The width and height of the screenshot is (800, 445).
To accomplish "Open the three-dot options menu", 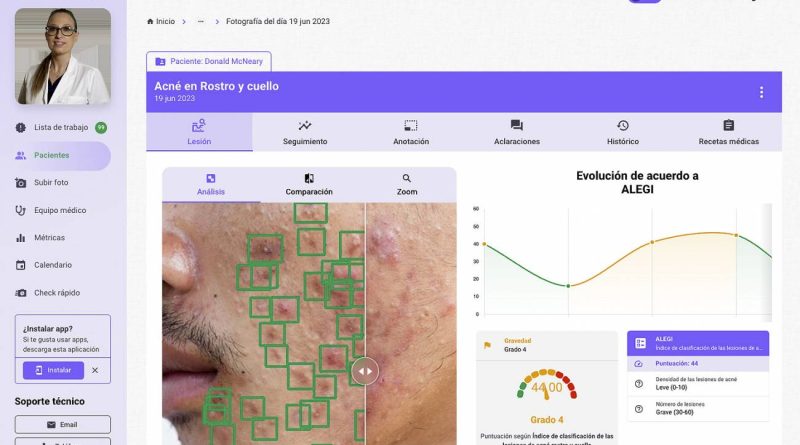I will pos(761,92).
